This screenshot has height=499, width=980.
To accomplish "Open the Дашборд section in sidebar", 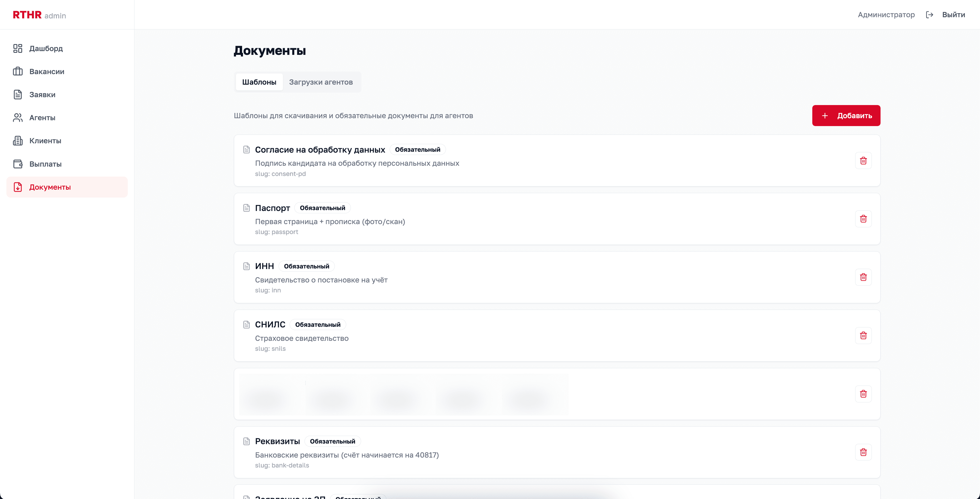I will pos(18,48).
